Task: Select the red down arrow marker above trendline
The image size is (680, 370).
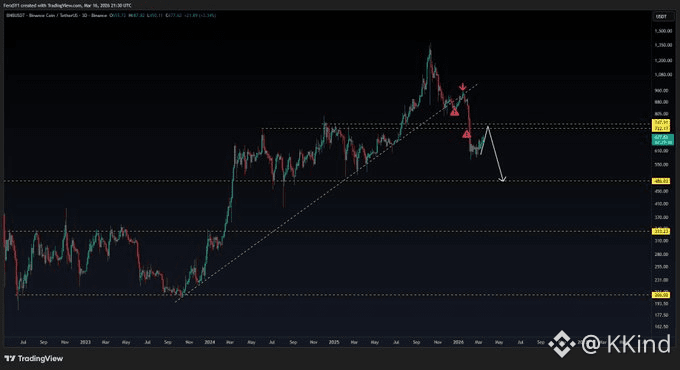Action: click(x=463, y=86)
